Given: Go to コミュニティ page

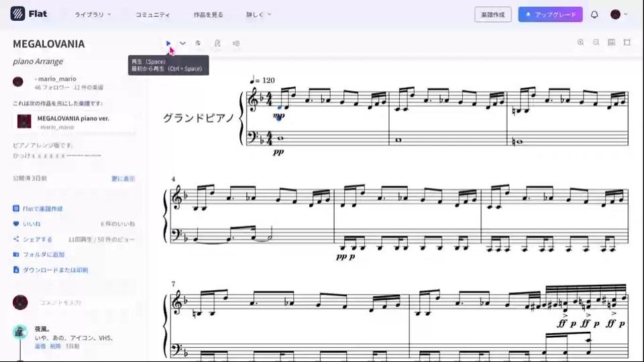Looking at the screenshot, I should point(153,14).
